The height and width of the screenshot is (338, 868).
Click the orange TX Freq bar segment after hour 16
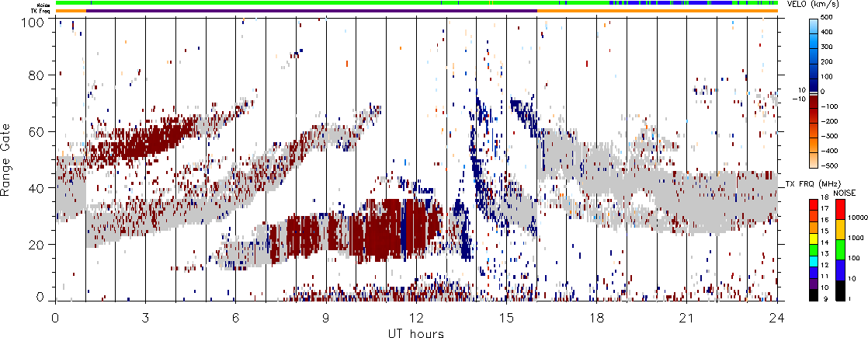(x=658, y=11)
